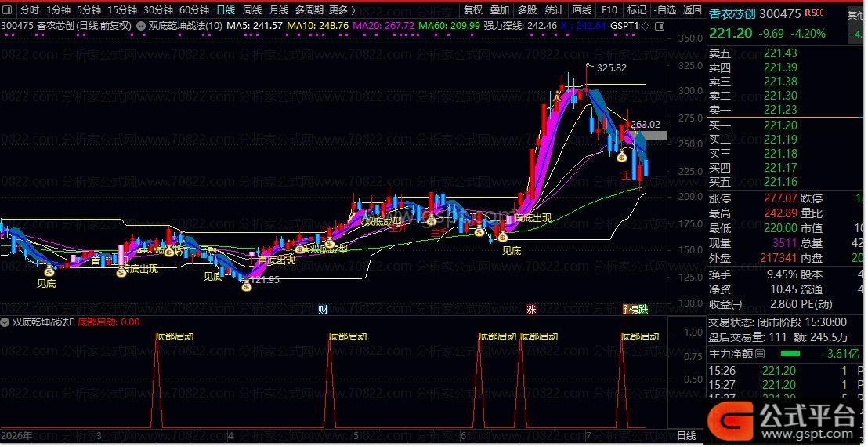Toggle the right panel icon beside GSPT1
The width and height of the screenshot is (868, 447).
tap(660, 26)
